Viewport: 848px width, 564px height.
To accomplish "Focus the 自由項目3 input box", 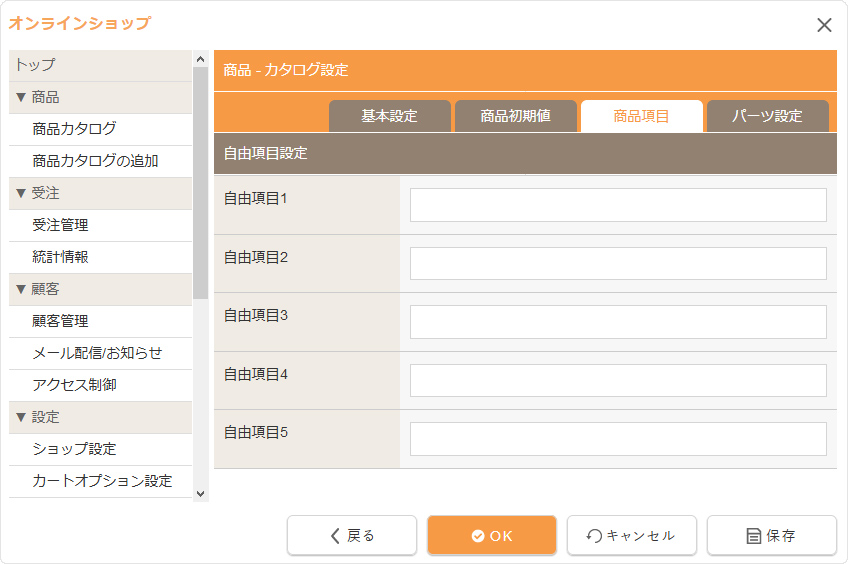I will coord(618,322).
